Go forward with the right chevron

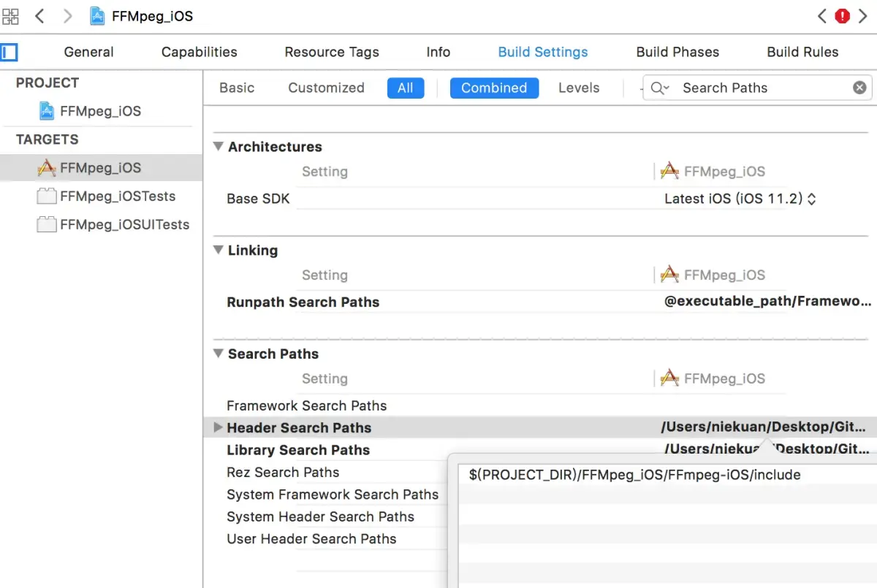(67, 16)
